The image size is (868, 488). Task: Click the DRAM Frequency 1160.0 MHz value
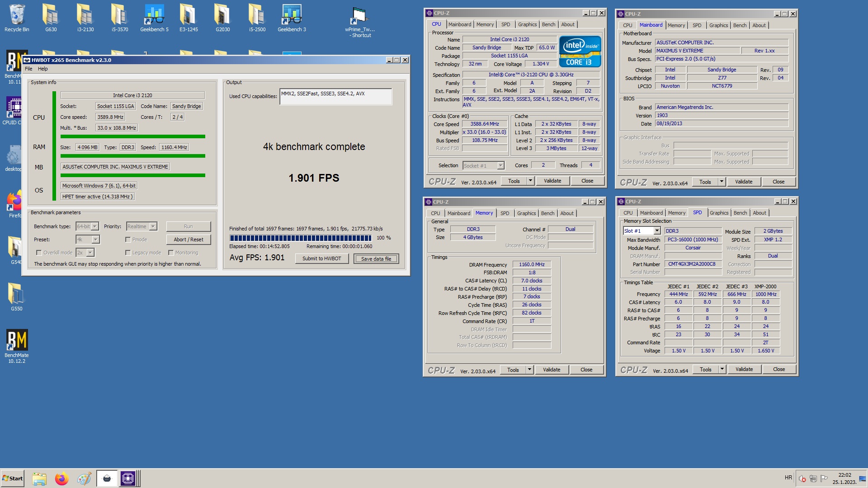tap(532, 265)
